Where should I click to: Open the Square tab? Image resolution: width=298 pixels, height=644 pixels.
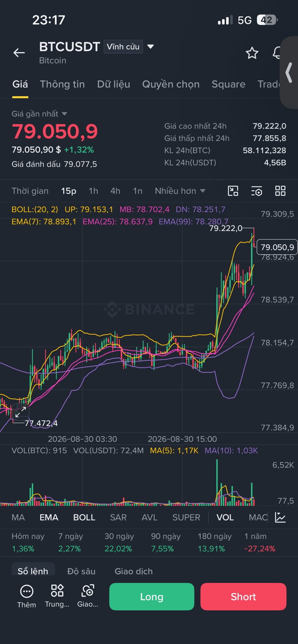click(x=228, y=84)
